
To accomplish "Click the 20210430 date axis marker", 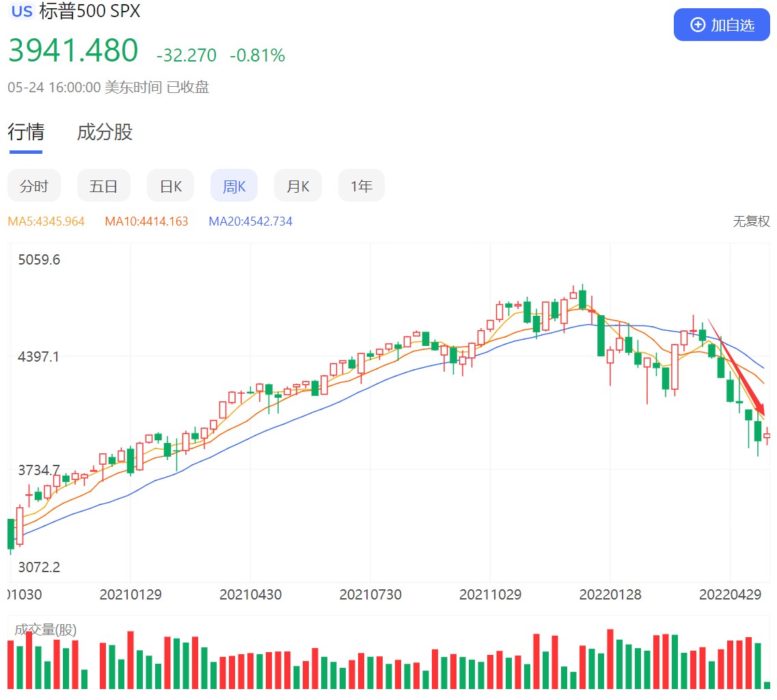I will (250, 595).
